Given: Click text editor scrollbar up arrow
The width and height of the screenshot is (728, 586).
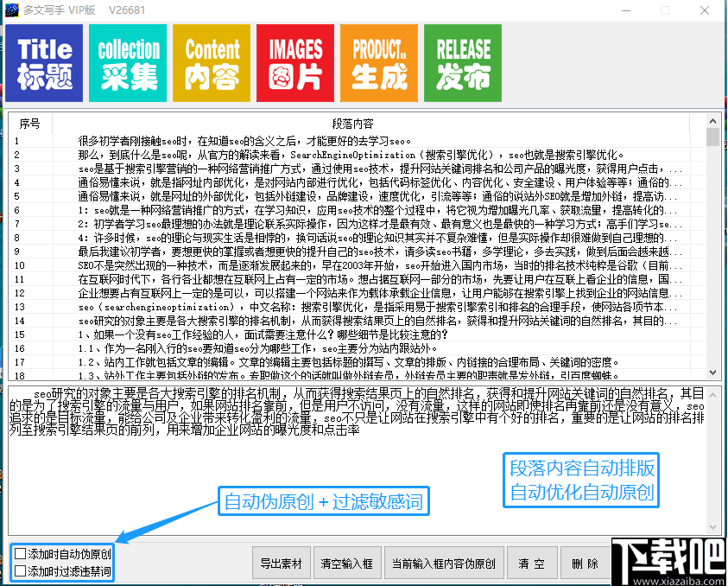Looking at the screenshot, I should coord(712,395).
